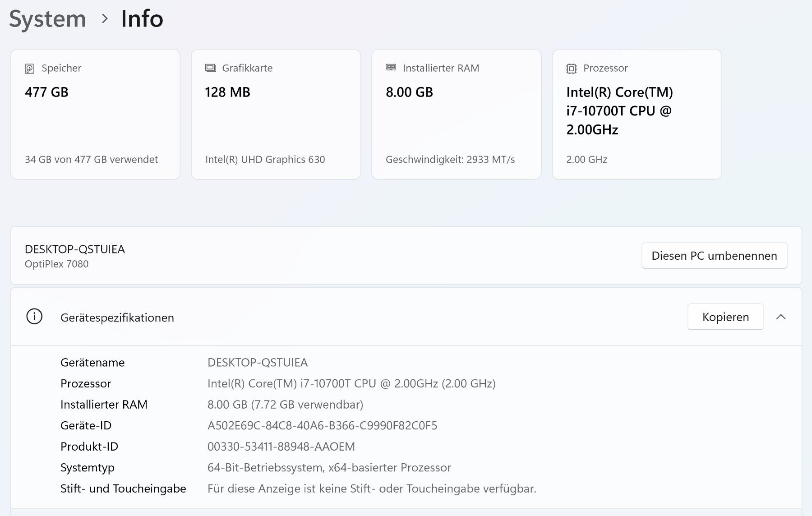The image size is (812, 516).
Task: Click the Prozessor value in specifications list
Action: point(351,384)
